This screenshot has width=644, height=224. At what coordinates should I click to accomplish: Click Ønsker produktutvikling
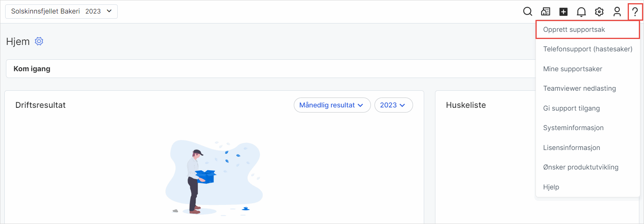[x=580, y=167]
